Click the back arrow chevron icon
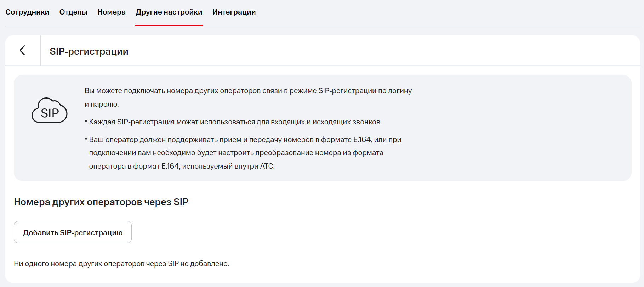This screenshot has width=644, height=287. point(22,50)
